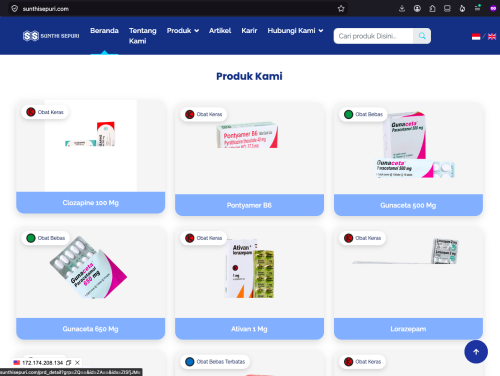Click the Obat Bebas Terbatas badge
This screenshot has width=500, height=376.
(x=215, y=362)
